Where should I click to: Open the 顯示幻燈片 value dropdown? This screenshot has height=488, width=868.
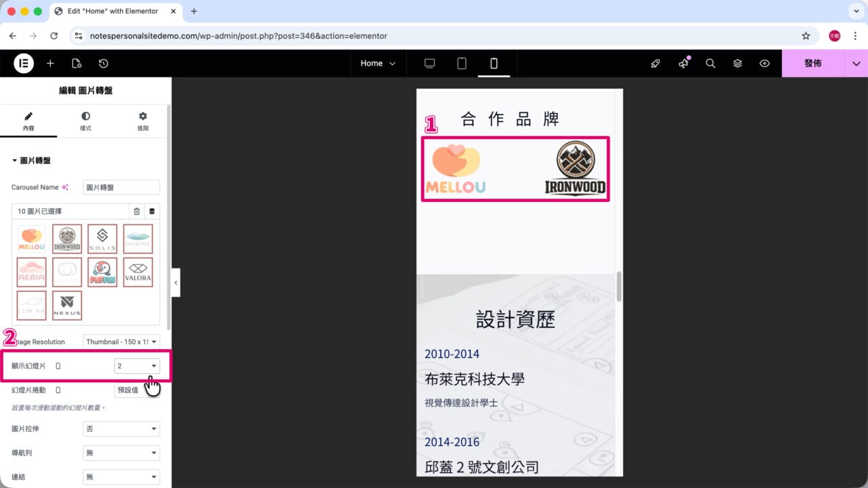click(x=137, y=366)
